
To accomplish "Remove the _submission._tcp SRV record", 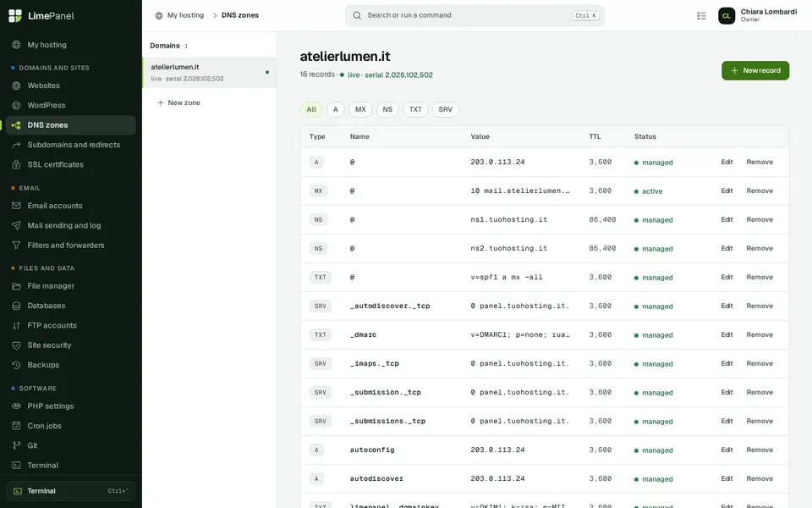I will click(x=760, y=392).
